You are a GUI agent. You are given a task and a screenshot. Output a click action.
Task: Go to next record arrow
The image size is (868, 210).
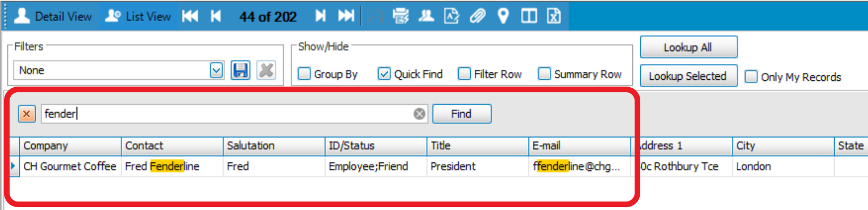(x=320, y=16)
